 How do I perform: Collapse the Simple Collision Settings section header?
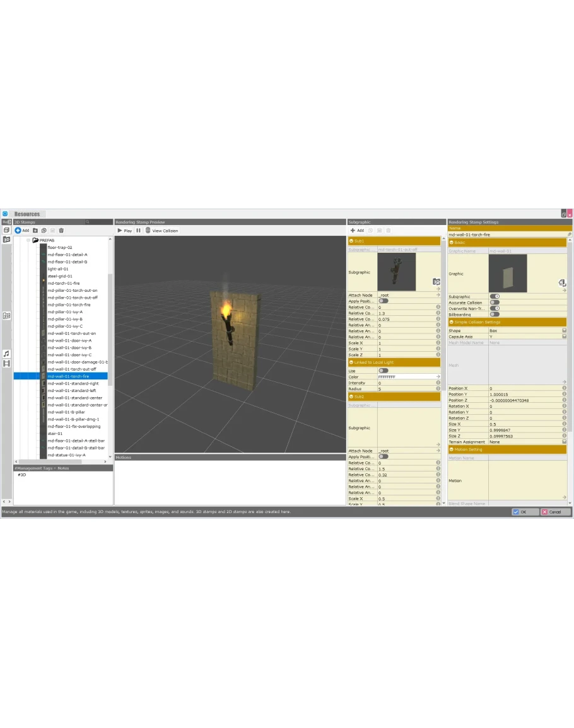[452, 322]
